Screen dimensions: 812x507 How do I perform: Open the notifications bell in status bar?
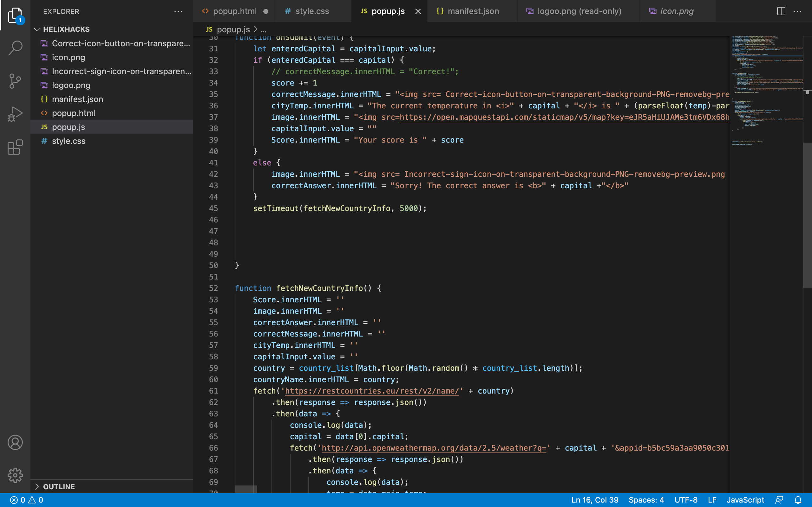[798, 500]
